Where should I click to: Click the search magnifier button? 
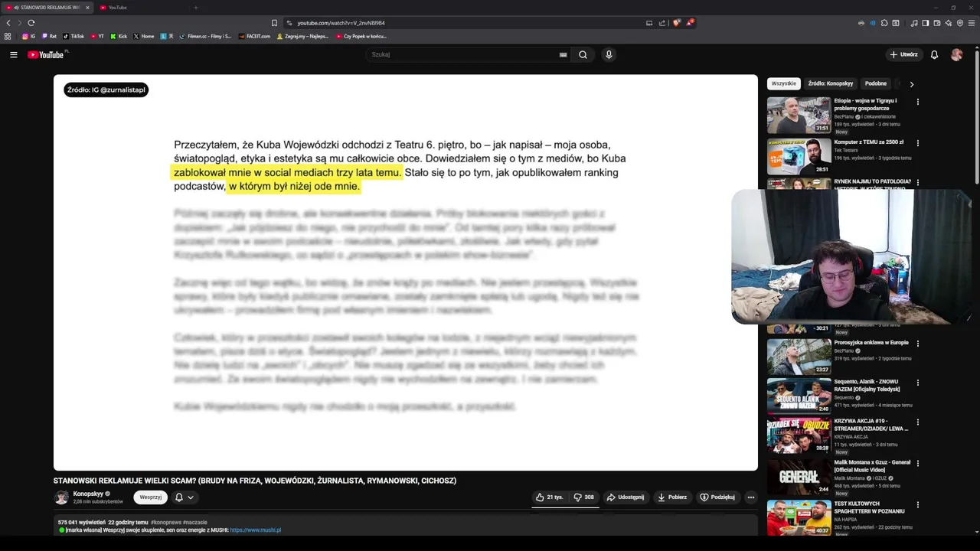583,54
